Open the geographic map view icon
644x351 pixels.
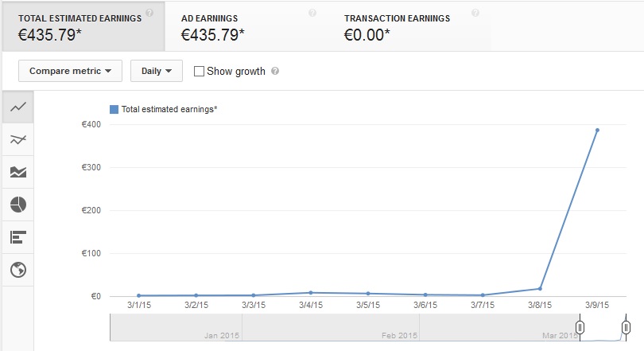[x=17, y=270]
